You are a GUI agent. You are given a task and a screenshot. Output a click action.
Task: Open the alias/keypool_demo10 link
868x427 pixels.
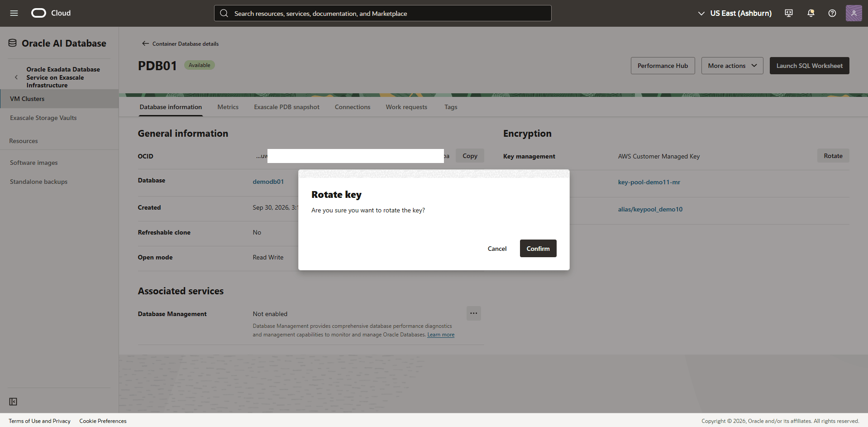tap(650, 209)
